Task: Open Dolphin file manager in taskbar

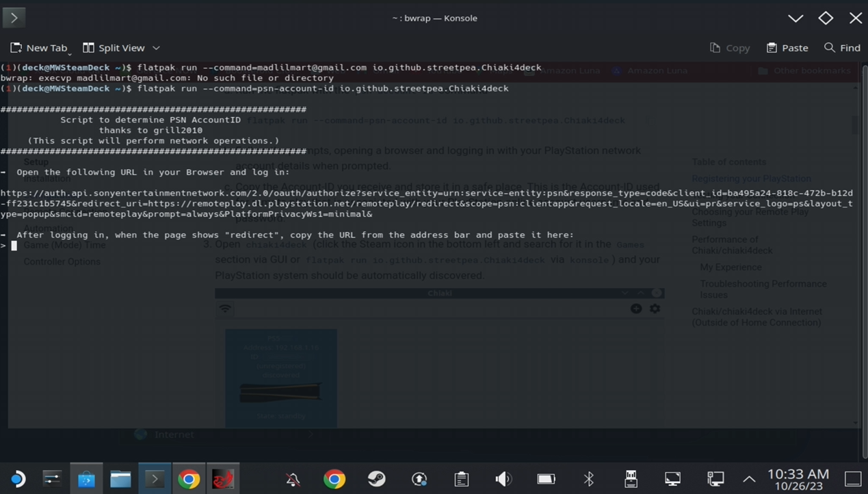Action: (120, 479)
